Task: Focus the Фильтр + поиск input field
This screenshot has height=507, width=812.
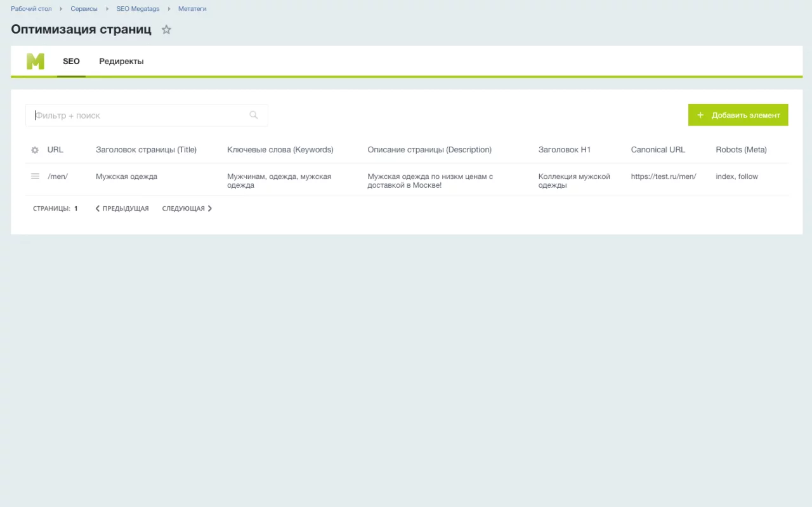Action: (x=140, y=115)
